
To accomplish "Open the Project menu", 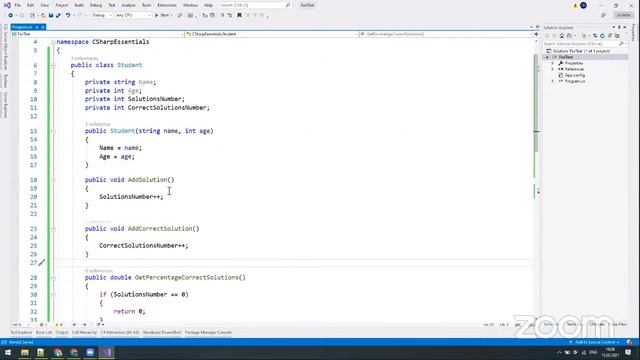I will (62, 5).
